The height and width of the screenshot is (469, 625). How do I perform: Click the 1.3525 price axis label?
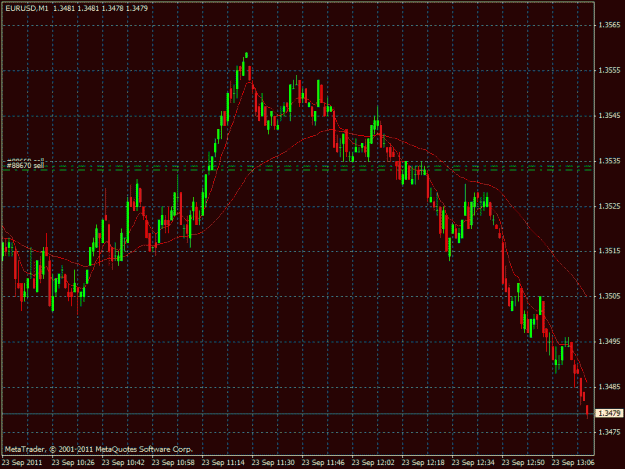(x=609, y=206)
